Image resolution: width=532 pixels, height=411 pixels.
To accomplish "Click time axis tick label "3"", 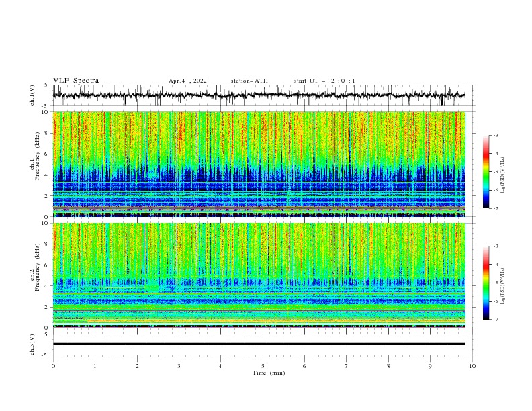I will tap(179, 366).
